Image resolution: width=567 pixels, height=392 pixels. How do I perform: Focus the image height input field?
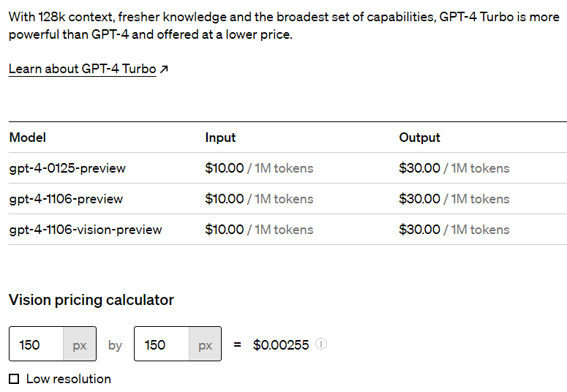coord(162,344)
